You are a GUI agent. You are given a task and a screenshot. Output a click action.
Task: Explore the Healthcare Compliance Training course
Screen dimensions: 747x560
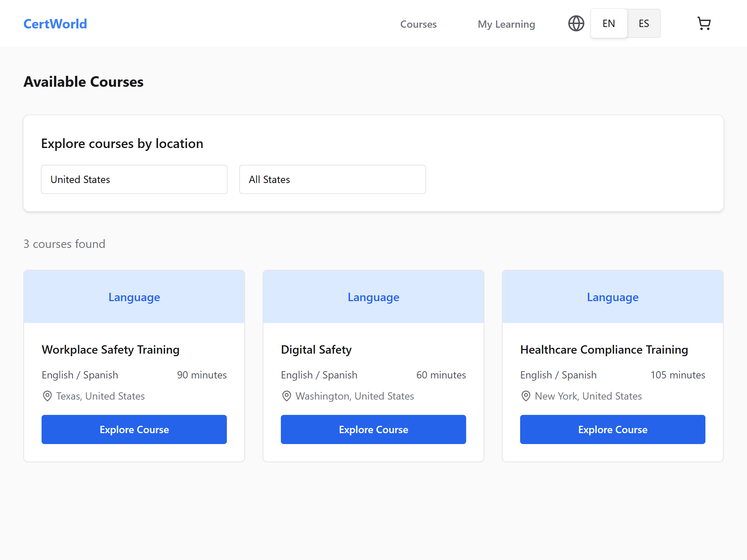point(612,429)
